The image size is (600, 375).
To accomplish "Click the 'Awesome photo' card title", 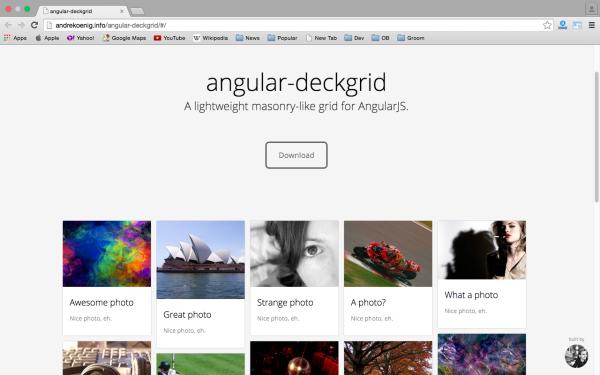I will coord(101,302).
